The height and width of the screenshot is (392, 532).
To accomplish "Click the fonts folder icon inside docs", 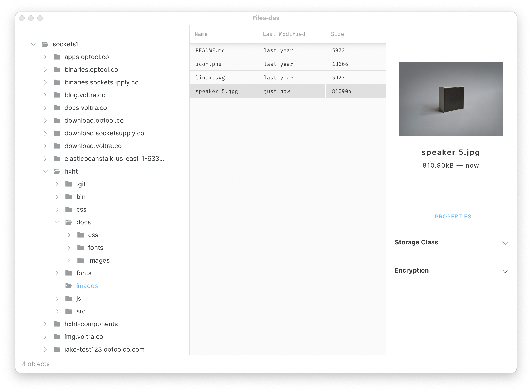I will pyautogui.click(x=81, y=248).
